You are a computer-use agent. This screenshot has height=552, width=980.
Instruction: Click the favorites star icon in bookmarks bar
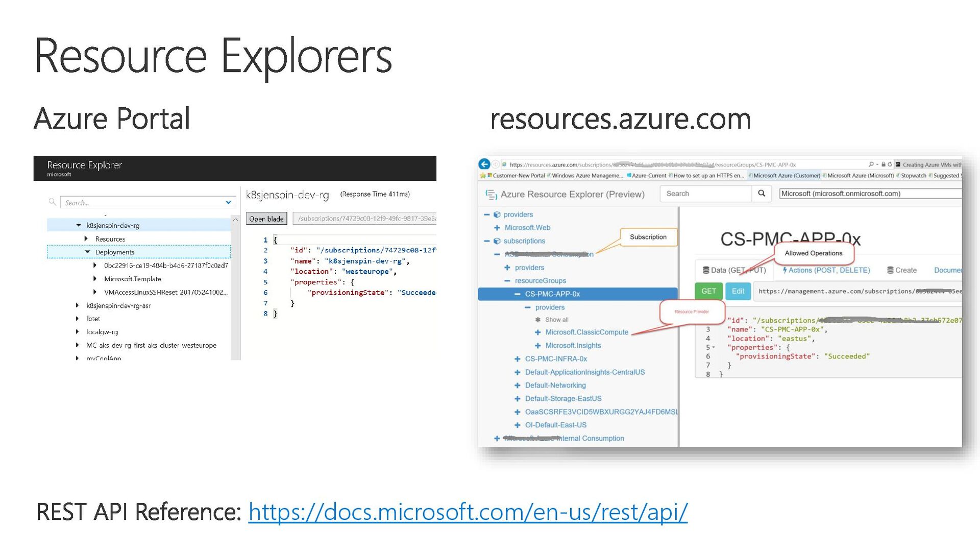coord(483,176)
